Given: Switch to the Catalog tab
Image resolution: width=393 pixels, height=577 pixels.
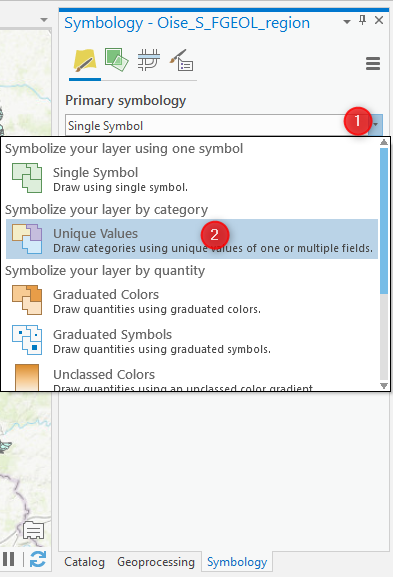Looking at the screenshot, I should click(84, 562).
